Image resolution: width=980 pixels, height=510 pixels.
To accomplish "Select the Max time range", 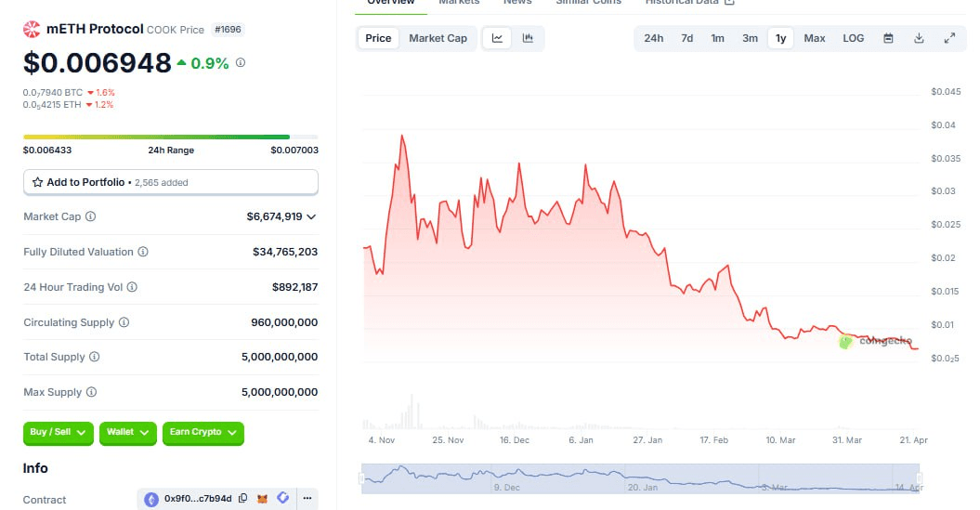I will coord(814,38).
